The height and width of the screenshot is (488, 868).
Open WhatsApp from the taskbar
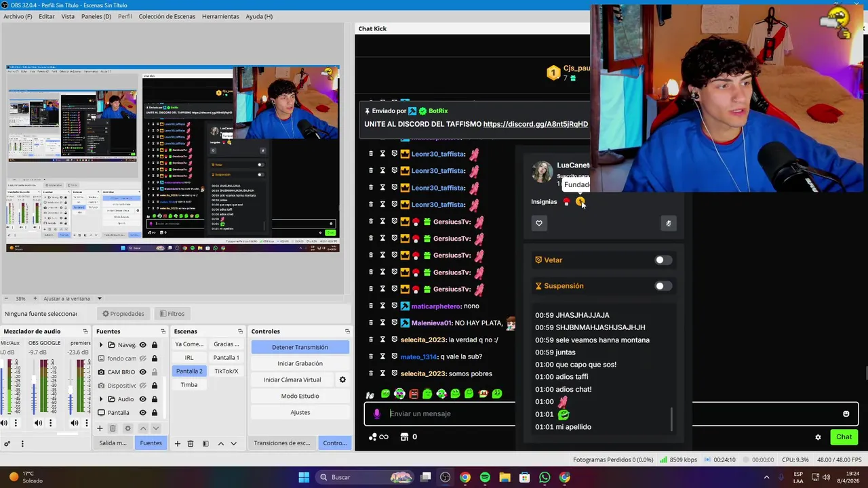545,477
